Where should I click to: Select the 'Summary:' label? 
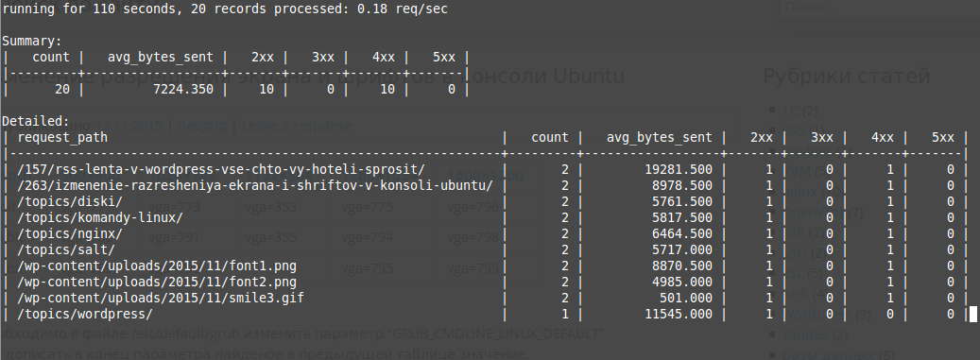[32, 42]
